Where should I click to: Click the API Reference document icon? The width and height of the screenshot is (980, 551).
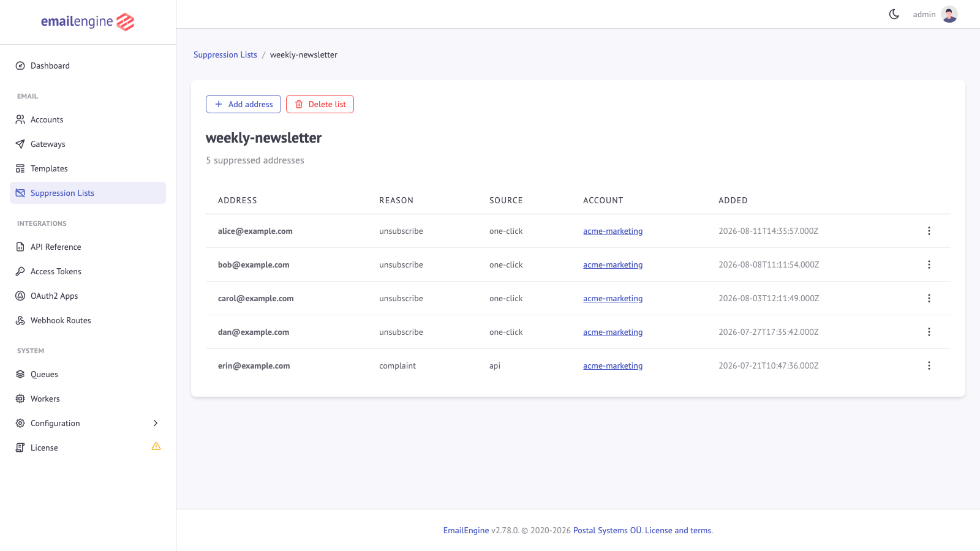pyautogui.click(x=20, y=247)
